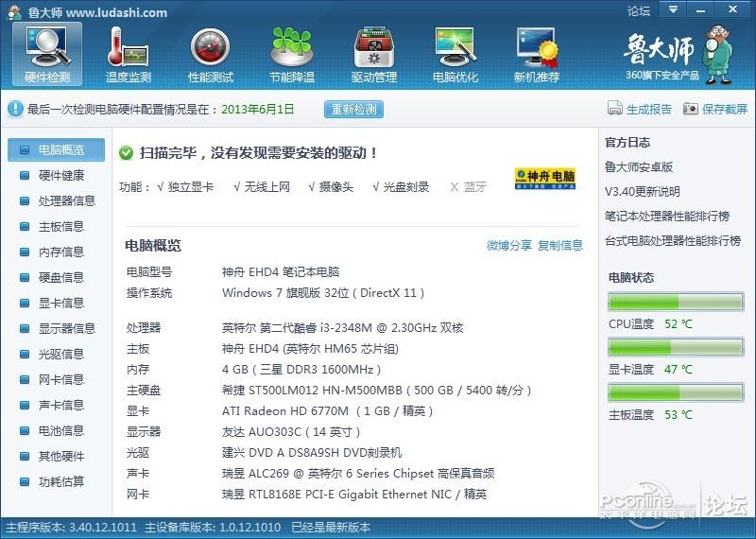Click 已经是最新版本 in the status bar
The width and height of the screenshot is (756, 539).
pyautogui.click(x=331, y=528)
